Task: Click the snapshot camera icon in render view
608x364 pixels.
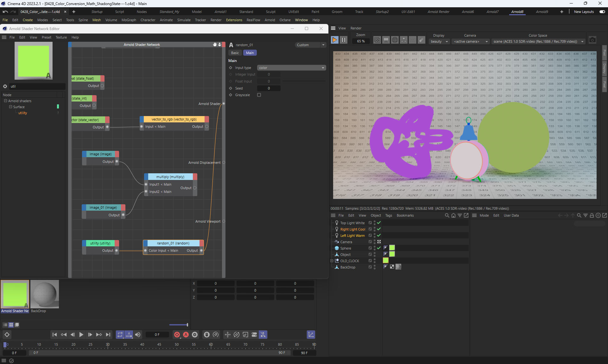Action: coord(592,40)
